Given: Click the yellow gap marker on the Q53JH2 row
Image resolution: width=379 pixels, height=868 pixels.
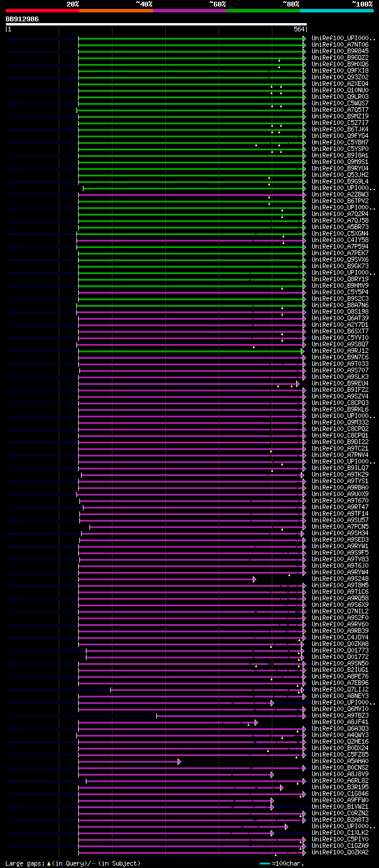Looking at the screenshot, I should click(x=269, y=178).
